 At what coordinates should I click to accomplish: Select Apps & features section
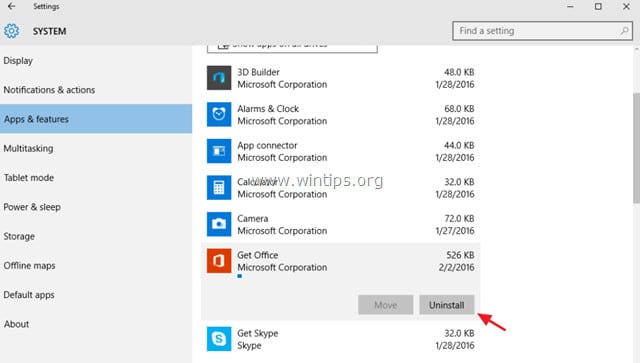[96, 119]
